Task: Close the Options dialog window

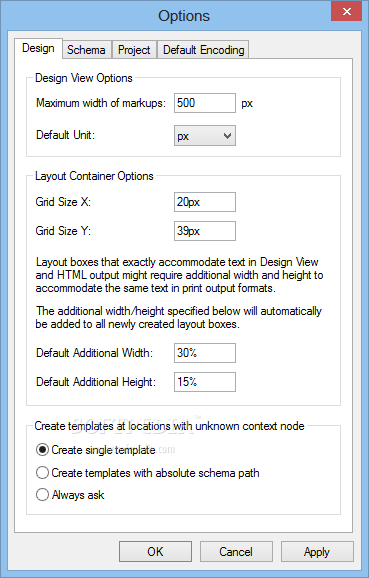Action: coord(347,11)
